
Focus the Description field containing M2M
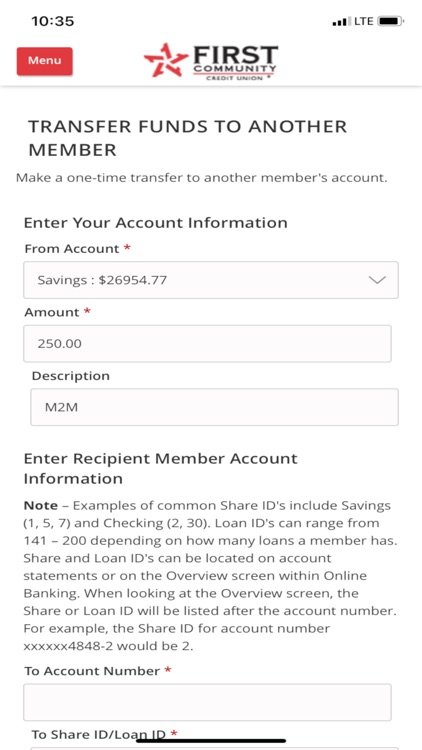tap(214, 407)
